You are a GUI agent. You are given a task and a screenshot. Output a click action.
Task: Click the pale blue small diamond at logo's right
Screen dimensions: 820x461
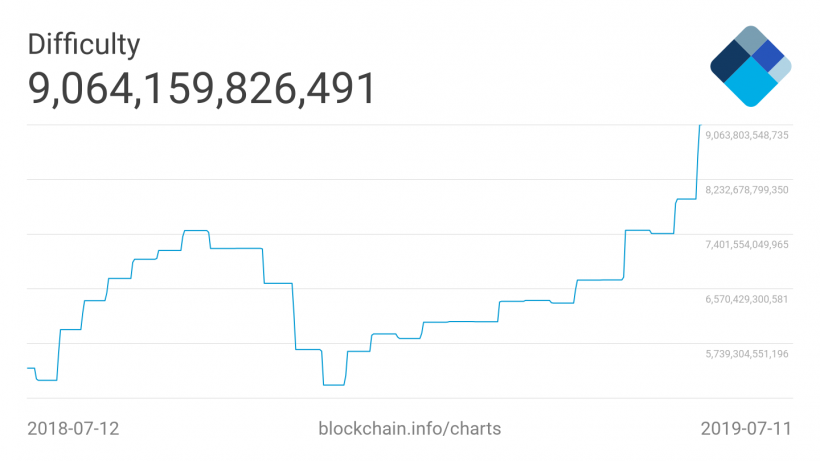[x=782, y=68]
